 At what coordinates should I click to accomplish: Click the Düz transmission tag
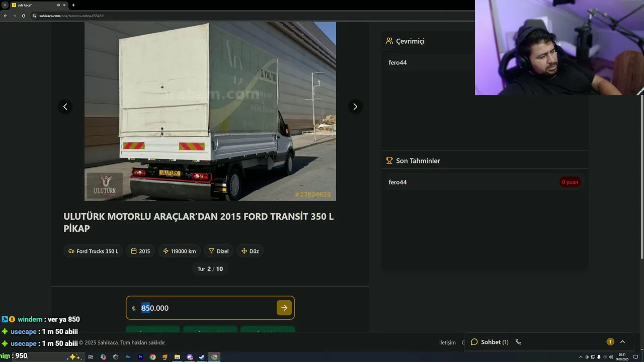pyautogui.click(x=250, y=251)
